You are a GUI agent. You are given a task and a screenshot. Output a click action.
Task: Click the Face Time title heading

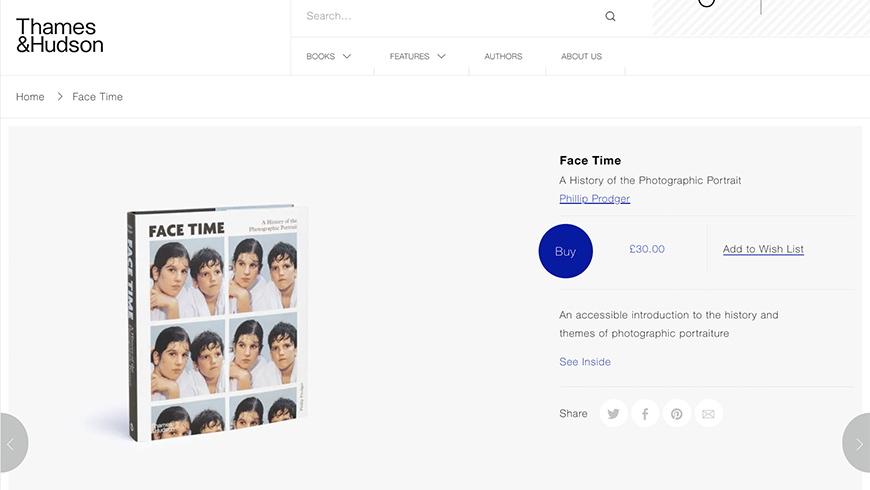pyautogui.click(x=590, y=160)
